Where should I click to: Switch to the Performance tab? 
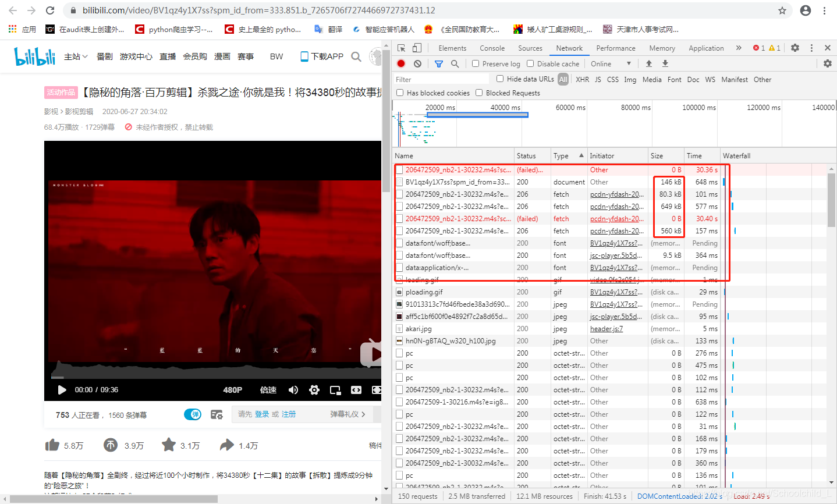click(616, 48)
